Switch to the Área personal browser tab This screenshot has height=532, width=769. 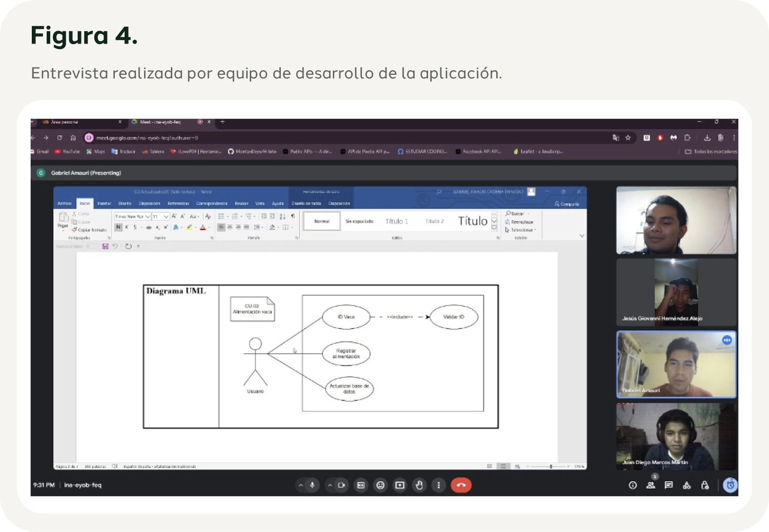point(77,122)
